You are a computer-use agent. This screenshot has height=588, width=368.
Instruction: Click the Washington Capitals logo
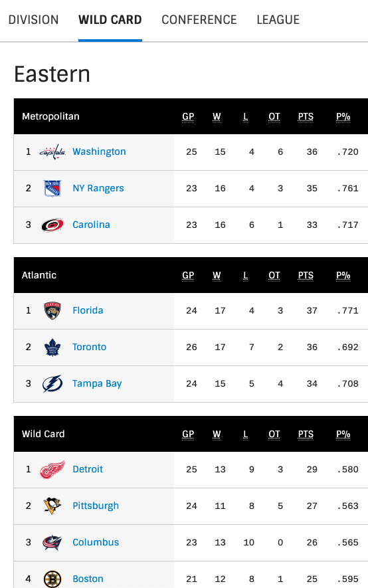point(52,152)
